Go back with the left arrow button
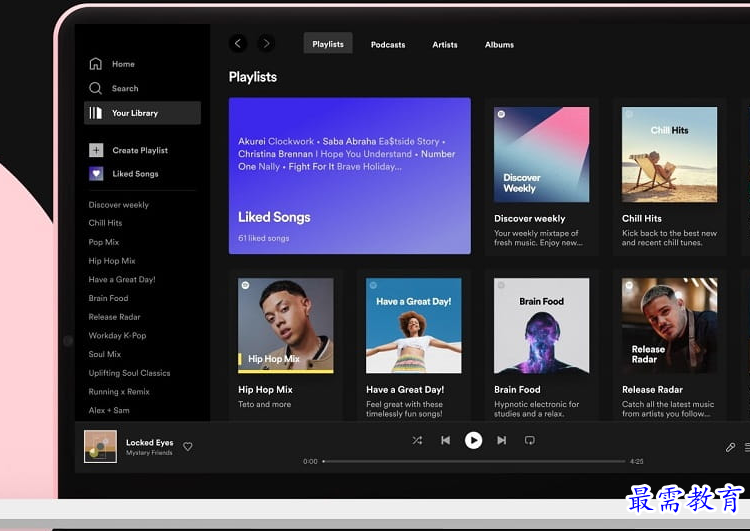The height and width of the screenshot is (531, 750). tap(238, 44)
